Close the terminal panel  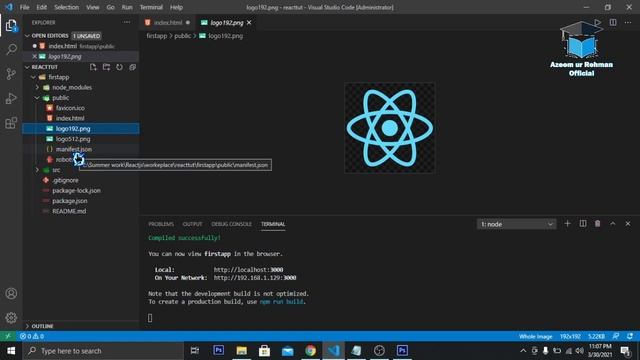click(628, 224)
